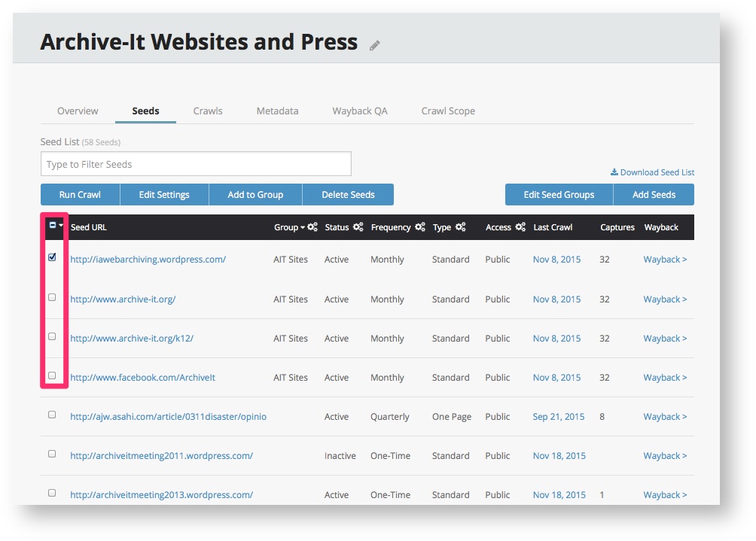This screenshot has height=541, width=756.
Task: Tick the facebook.com/ArchiveIt seed checkbox
Action: point(52,375)
